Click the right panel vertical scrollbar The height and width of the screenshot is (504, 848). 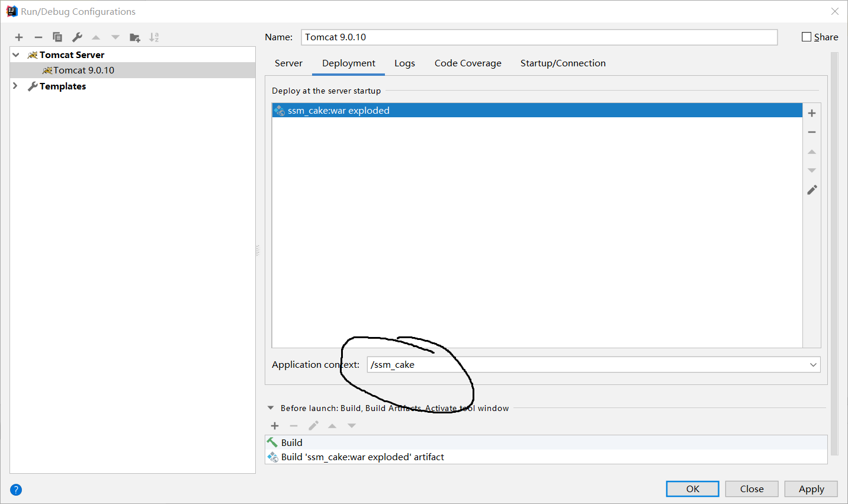(834, 253)
